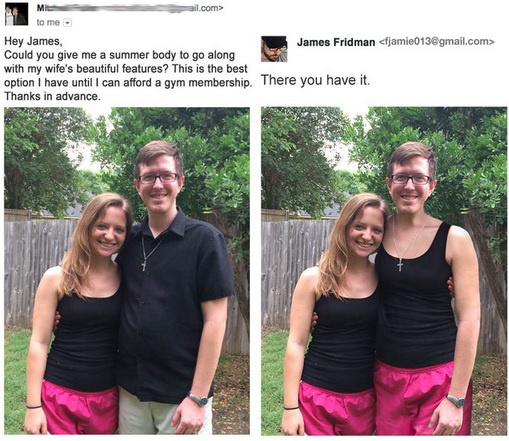The image size is (509, 441).
Task: Click the "Thanks in advance." line
Action: tap(52, 96)
